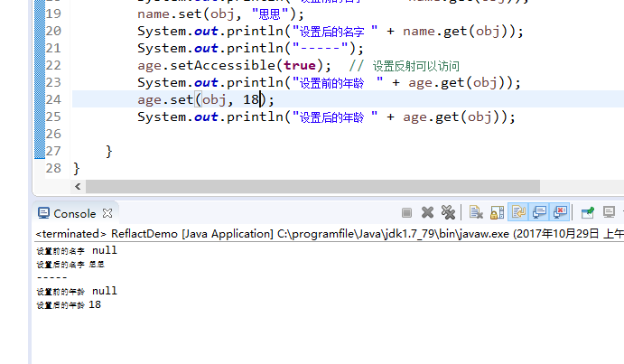The width and height of the screenshot is (624, 364).
Task: Click comment '设置反射可以访问' on line 22
Action: pos(416,66)
